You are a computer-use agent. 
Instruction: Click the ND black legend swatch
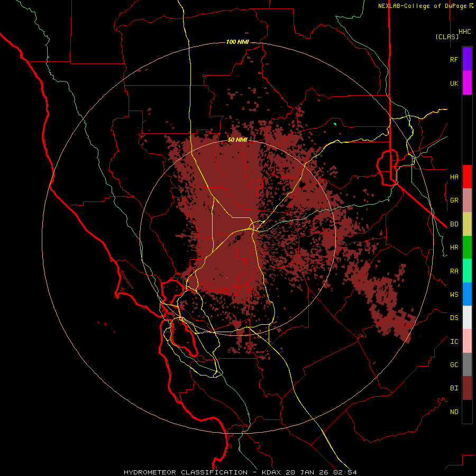467,411
